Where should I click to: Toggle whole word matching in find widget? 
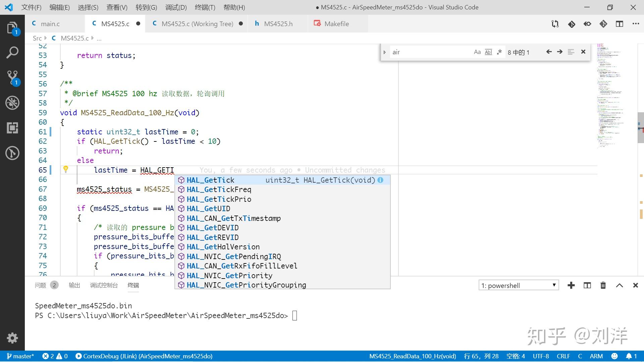(488, 52)
